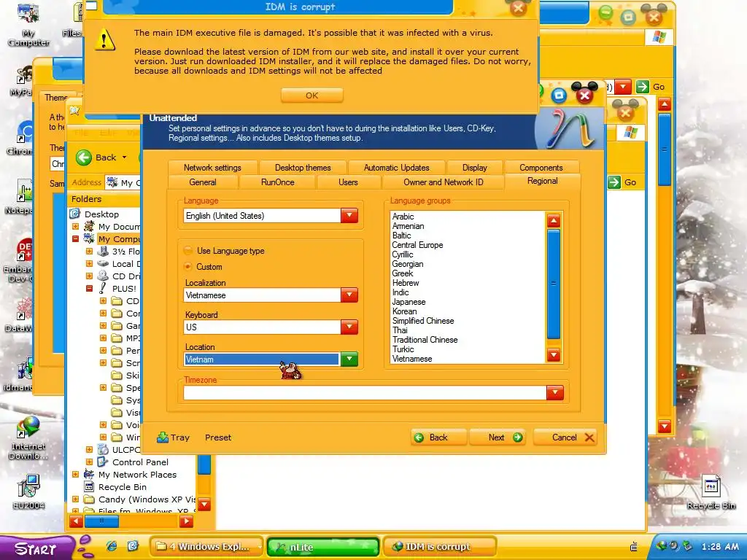Select Recycle Bin in the folder tree

pos(123,486)
